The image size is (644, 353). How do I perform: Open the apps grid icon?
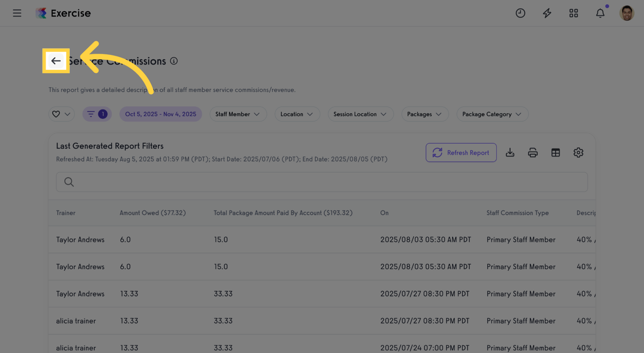pyautogui.click(x=573, y=13)
